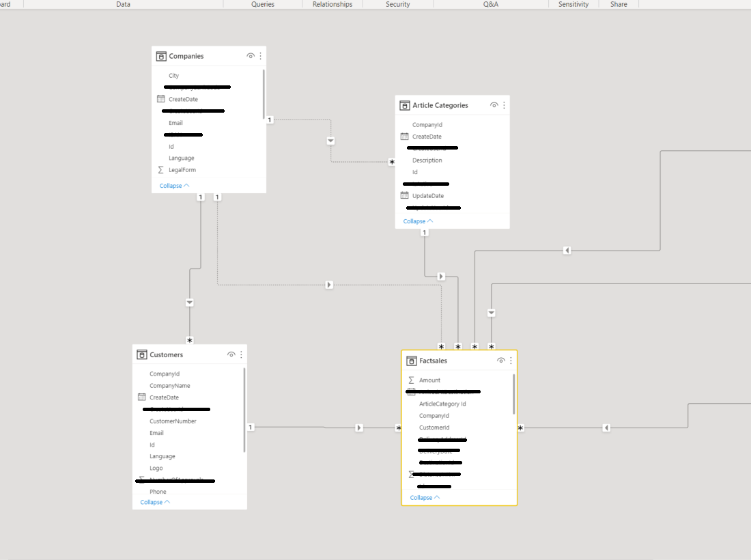
Task: Open more options for Customers table
Action: [241, 354]
